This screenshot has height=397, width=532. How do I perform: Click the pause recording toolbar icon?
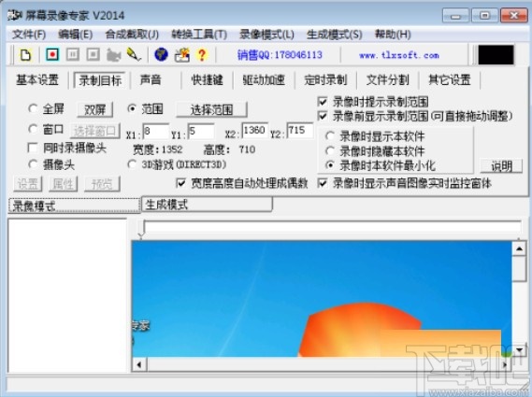coord(73,54)
